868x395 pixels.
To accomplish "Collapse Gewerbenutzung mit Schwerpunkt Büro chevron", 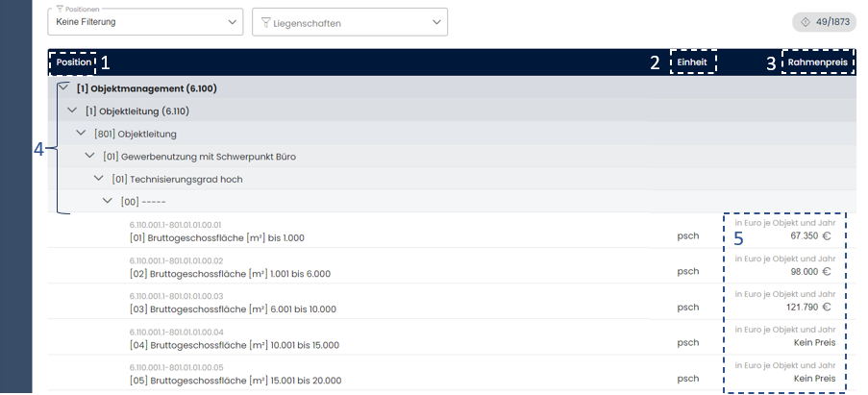I will click(x=90, y=156).
